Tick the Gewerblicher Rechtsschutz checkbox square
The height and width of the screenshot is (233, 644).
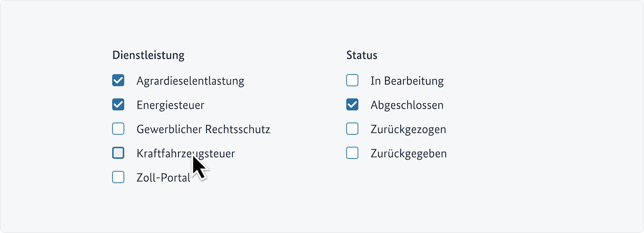click(118, 129)
